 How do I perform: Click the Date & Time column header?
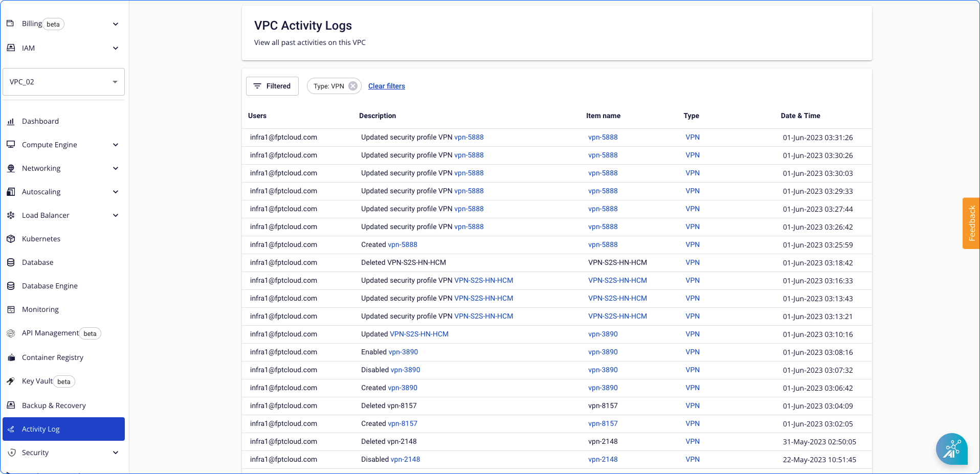[x=800, y=116]
